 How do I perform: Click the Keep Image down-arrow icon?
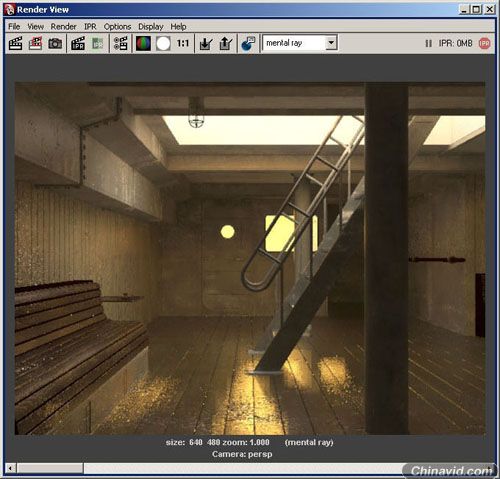tap(206, 43)
